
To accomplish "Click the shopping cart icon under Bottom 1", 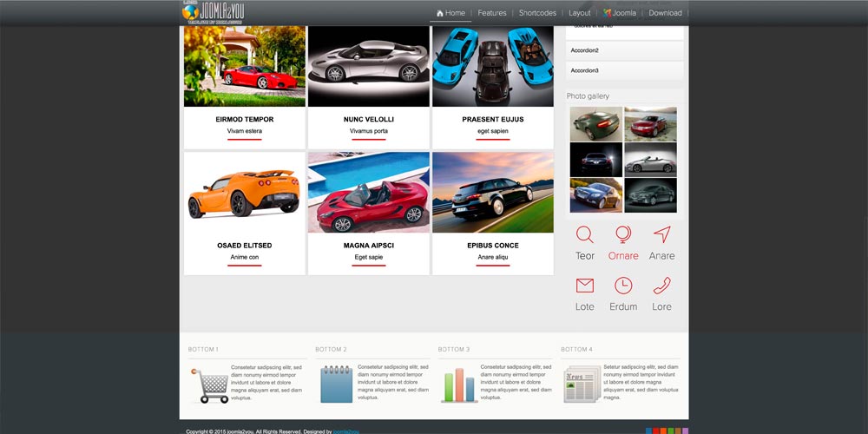I will tap(208, 385).
